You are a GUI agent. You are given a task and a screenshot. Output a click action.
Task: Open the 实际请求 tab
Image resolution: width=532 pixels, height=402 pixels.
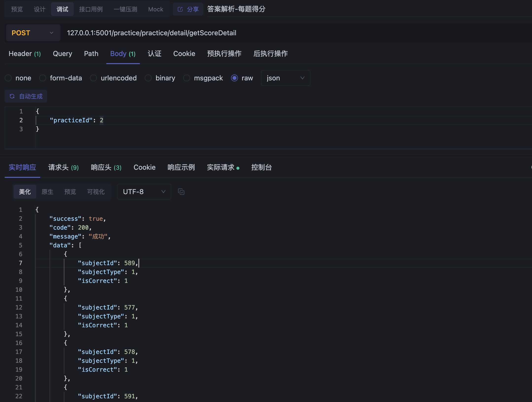click(223, 167)
